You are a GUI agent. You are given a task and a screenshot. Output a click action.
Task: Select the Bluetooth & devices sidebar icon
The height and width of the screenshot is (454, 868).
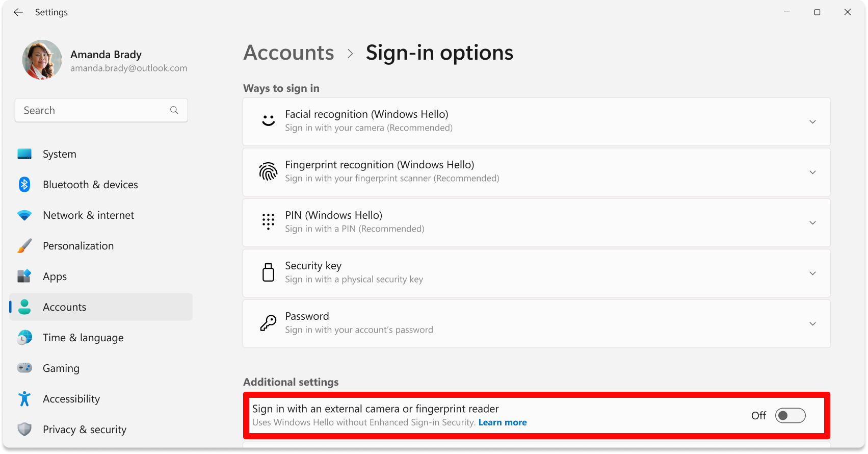pos(24,184)
